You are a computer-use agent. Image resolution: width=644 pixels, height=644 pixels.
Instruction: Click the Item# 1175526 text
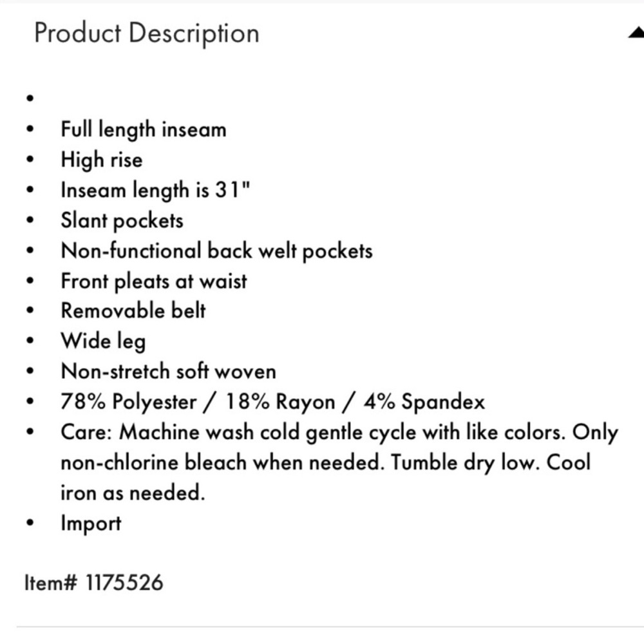pos(94,583)
